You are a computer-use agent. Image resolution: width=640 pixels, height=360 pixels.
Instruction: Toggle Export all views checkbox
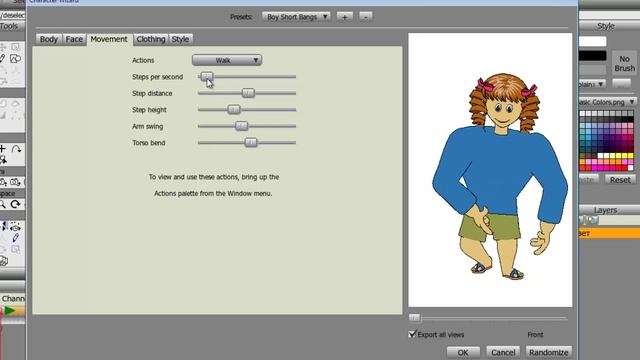(412, 334)
